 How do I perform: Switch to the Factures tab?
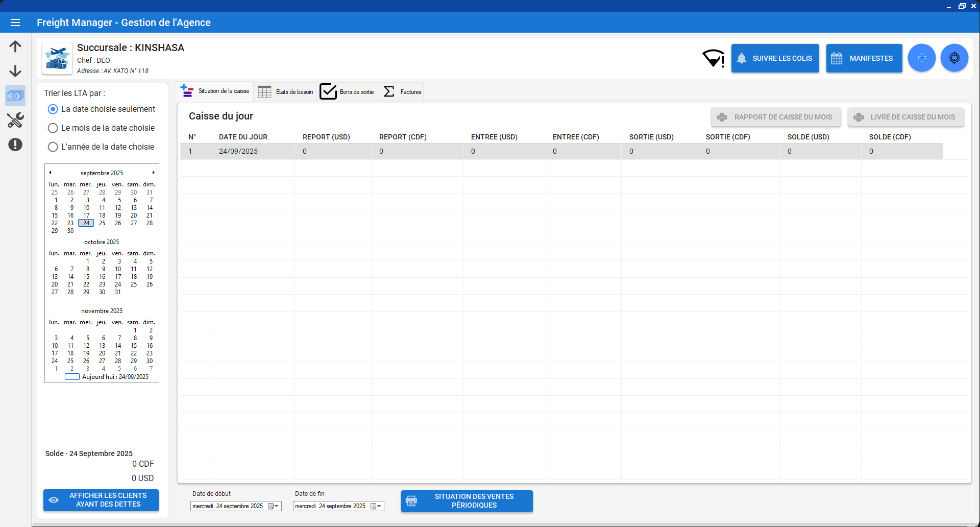click(403, 92)
